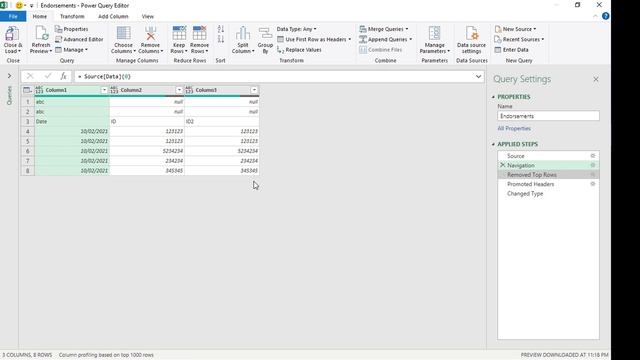Open Data source settings
Image resolution: width=640 pixels, height=360 pixels.
pyautogui.click(x=471, y=40)
